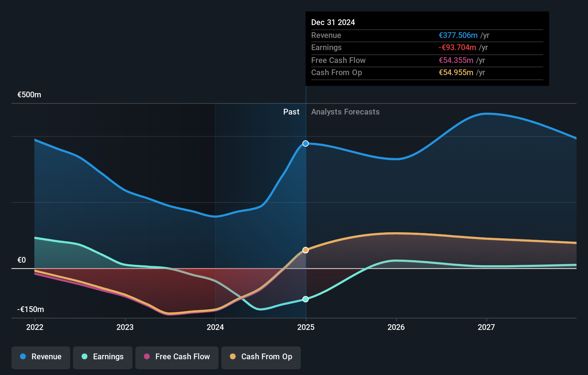Click the 2026 mark on the year axis
Screen dimensions: 588x375
click(396, 327)
